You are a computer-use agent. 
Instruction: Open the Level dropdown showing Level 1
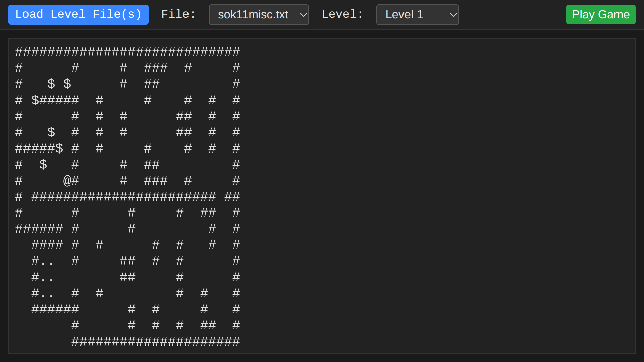tap(417, 15)
